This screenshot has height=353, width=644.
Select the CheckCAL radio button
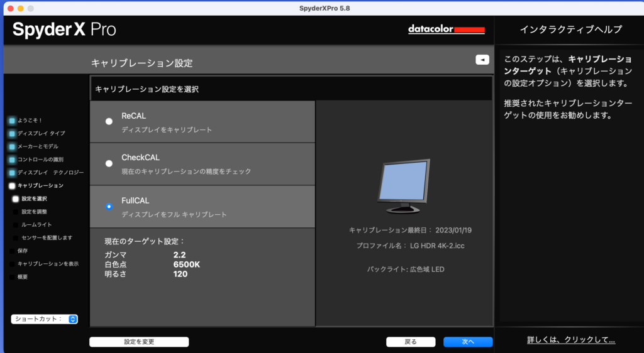pyautogui.click(x=109, y=163)
